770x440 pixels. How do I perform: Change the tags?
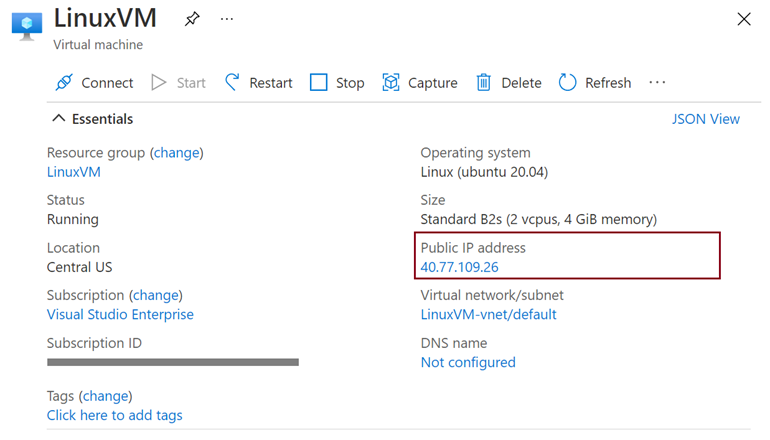pos(106,396)
